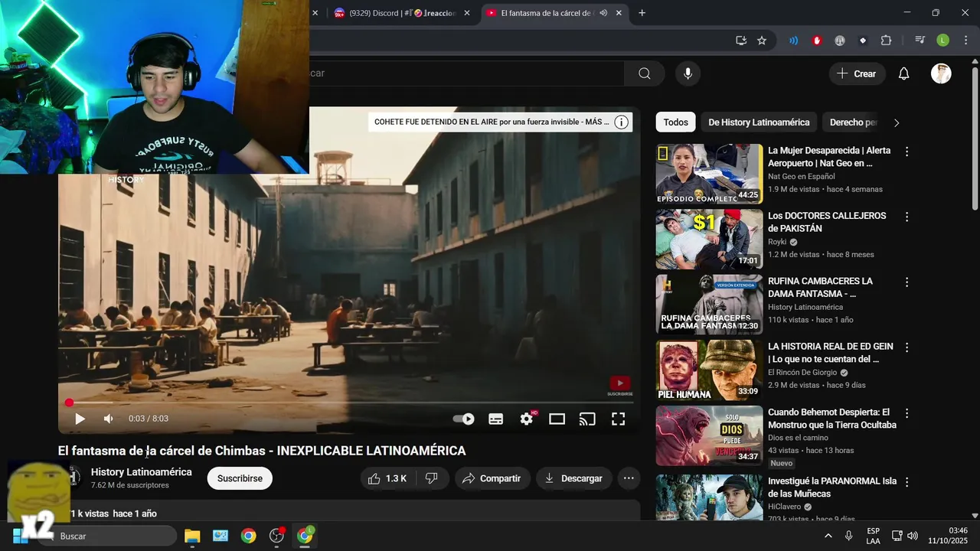Image resolution: width=980 pixels, height=551 pixels.
Task: Show more filter chips with right chevron
Action: coord(897,122)
